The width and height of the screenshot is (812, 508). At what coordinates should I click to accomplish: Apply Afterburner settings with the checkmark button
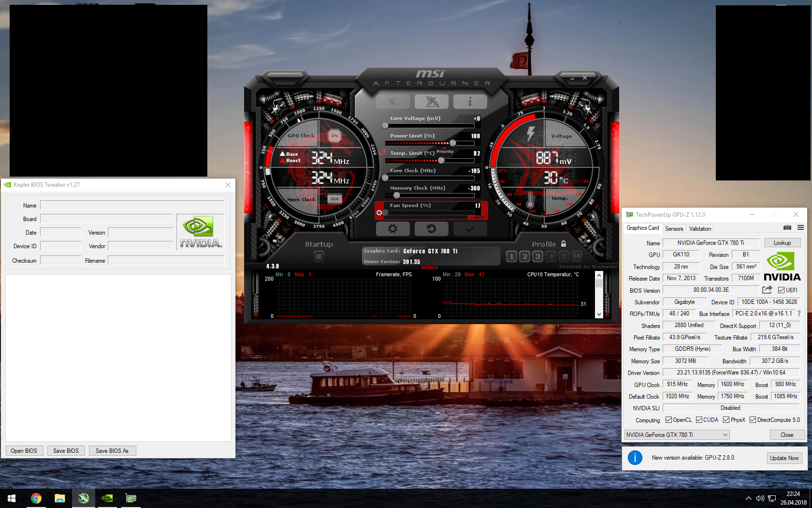point(470,228)
